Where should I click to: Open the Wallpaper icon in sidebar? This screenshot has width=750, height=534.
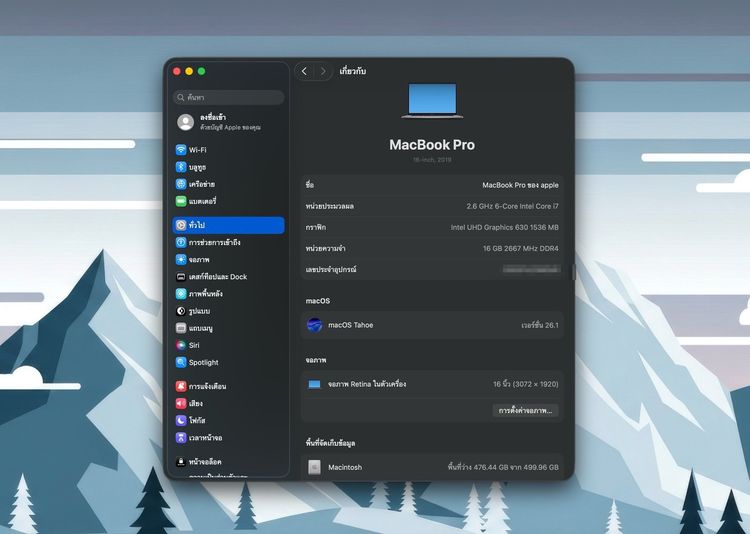[181, 293]
